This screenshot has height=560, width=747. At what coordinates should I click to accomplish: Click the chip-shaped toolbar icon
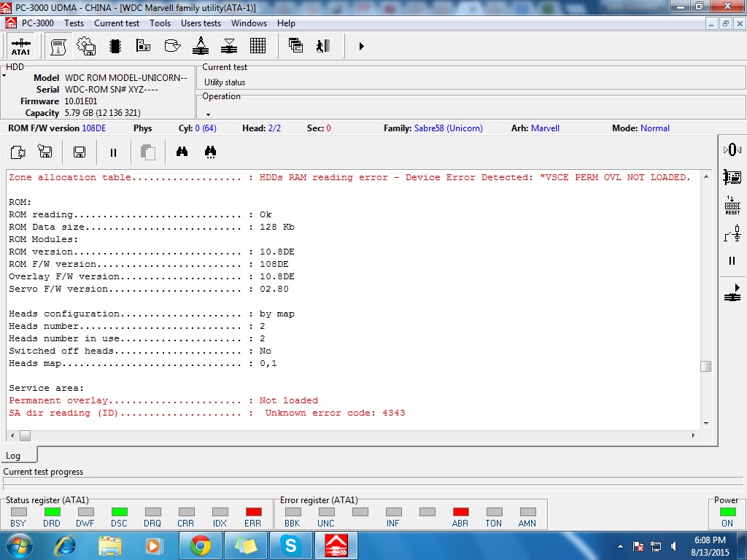(x=115, y=46)
